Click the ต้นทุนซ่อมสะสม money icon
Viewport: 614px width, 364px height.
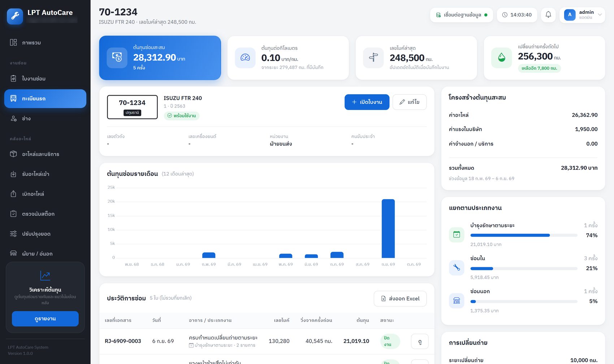tap(117, 58)
